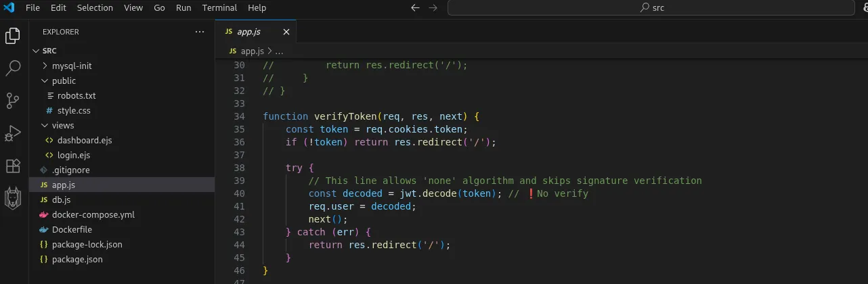868x284 pixels.
Task: Open the Selection menu
Action: (x=95, y=8)
